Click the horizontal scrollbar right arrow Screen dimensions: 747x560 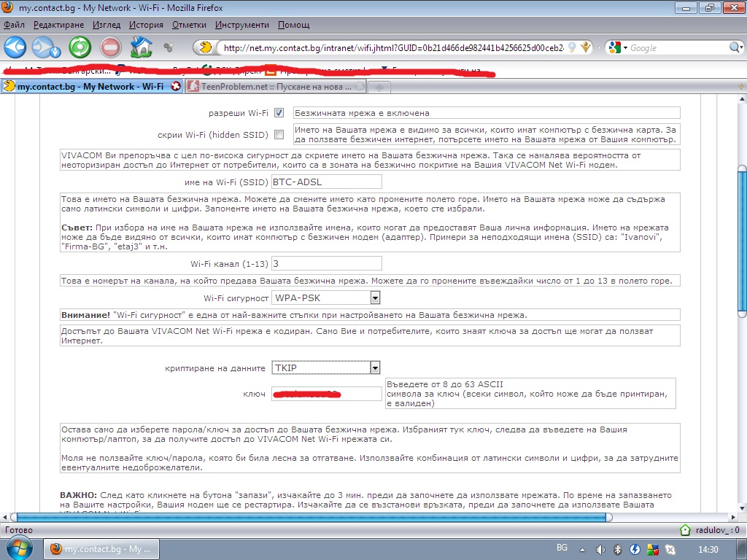[x=733, y=517]
